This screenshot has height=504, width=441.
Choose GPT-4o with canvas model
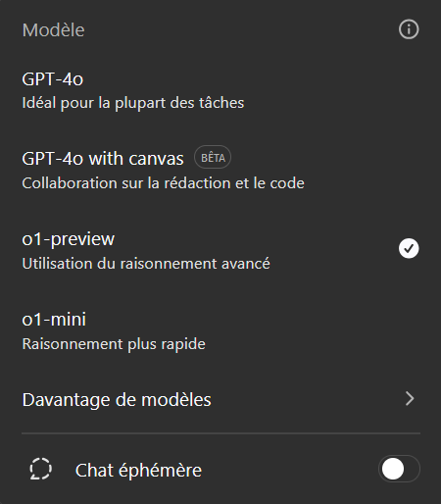point(220,170)
